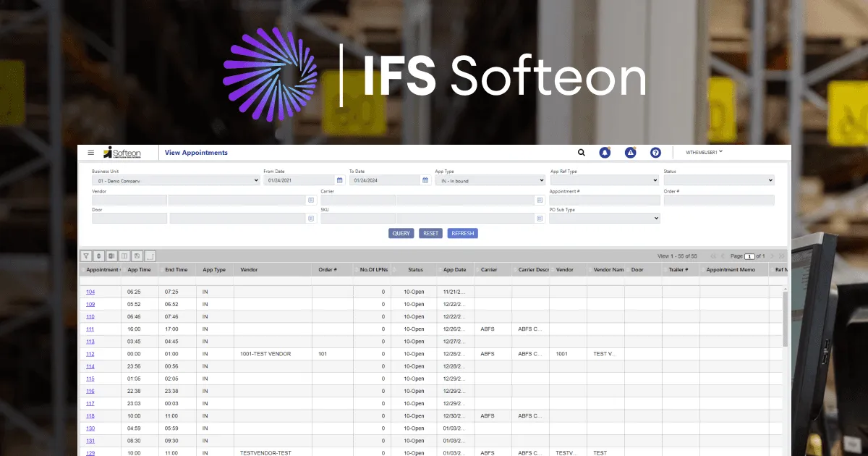
Task: Click the View Appointments page title
Action: (196, 153)
